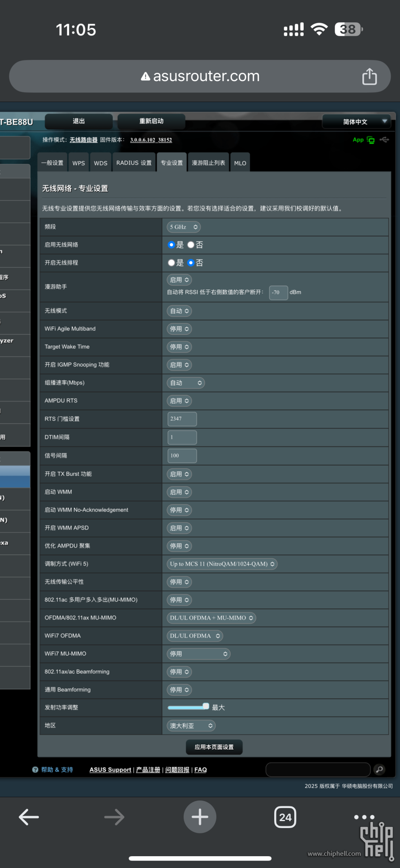Click the search magnifier icon in footer
Screen dimensions: 400x868
tap(379, 769)
